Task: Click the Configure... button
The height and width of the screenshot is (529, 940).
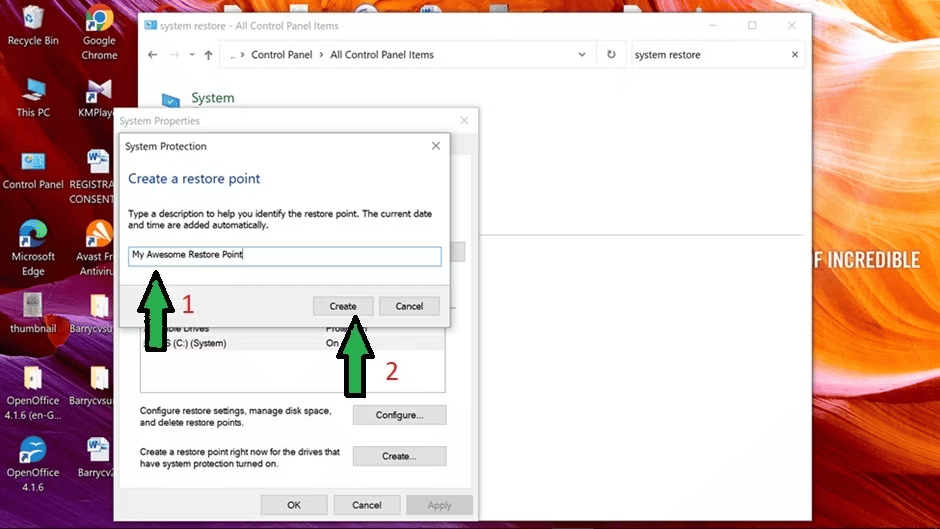Action: [x=399, y=415]
